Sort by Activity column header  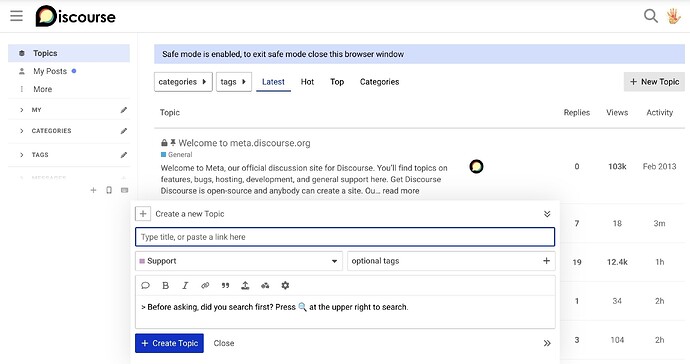(659, 113)
